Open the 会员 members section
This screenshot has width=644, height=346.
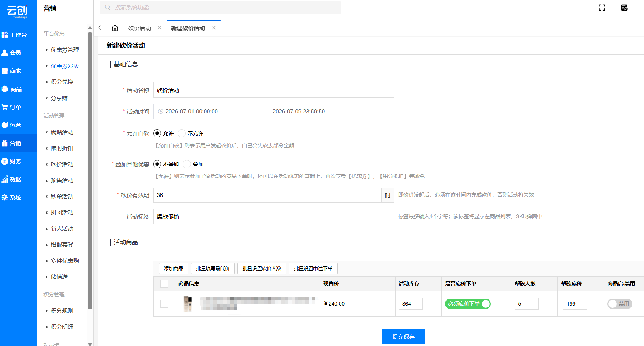coord(11,53)
